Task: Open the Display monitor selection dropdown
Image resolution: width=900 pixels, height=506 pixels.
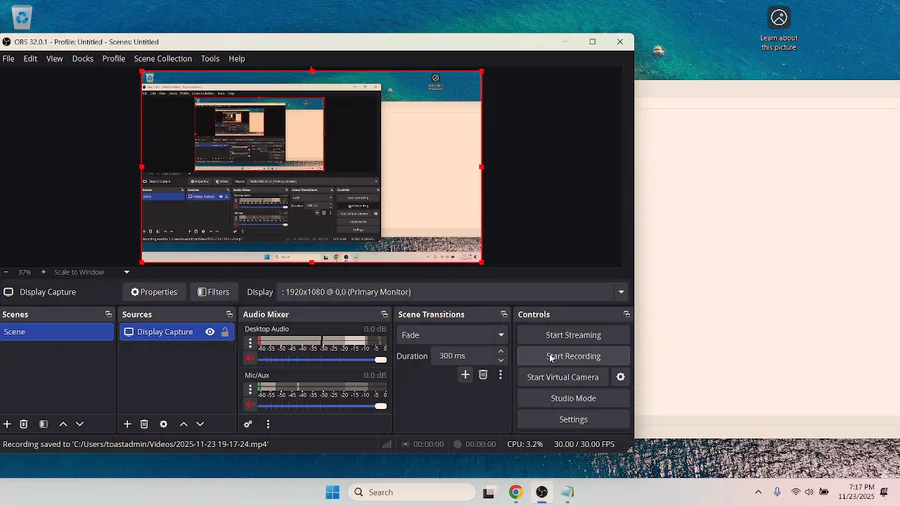Action: pyautogui.click(x=621, y=292)
